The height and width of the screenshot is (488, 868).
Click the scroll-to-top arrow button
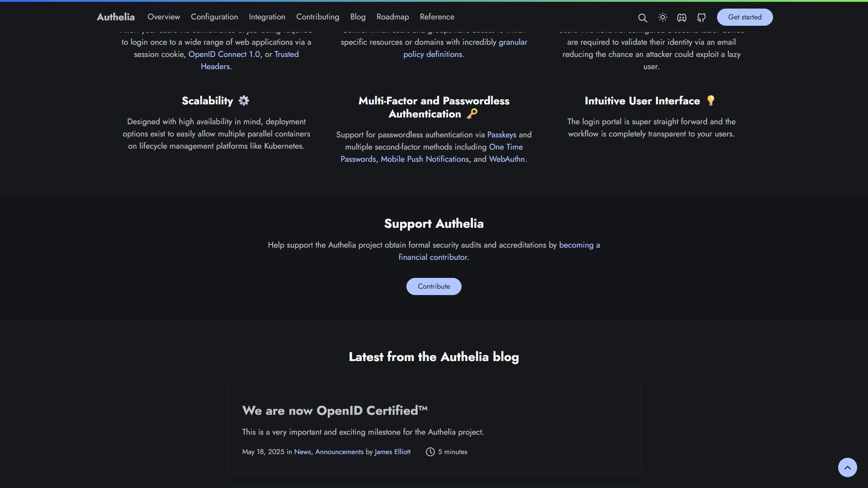coord(847,467)
